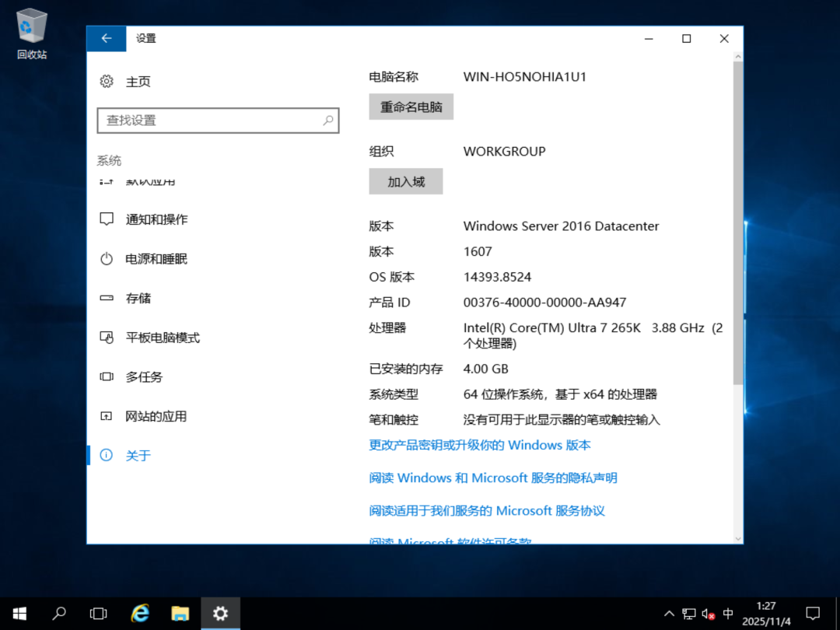Open the Recycle Bin on the desktop

pyautogui.click(x=32, y=33)
